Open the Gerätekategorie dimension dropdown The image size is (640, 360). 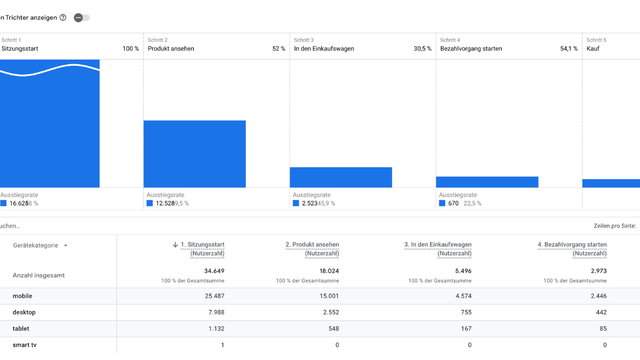(x=40, y=245)
